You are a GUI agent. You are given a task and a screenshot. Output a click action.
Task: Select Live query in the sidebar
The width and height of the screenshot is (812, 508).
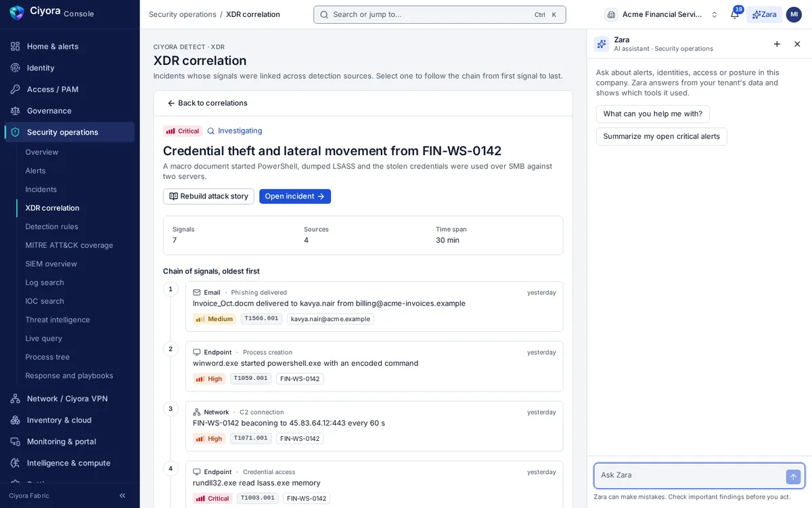[44, 339]
